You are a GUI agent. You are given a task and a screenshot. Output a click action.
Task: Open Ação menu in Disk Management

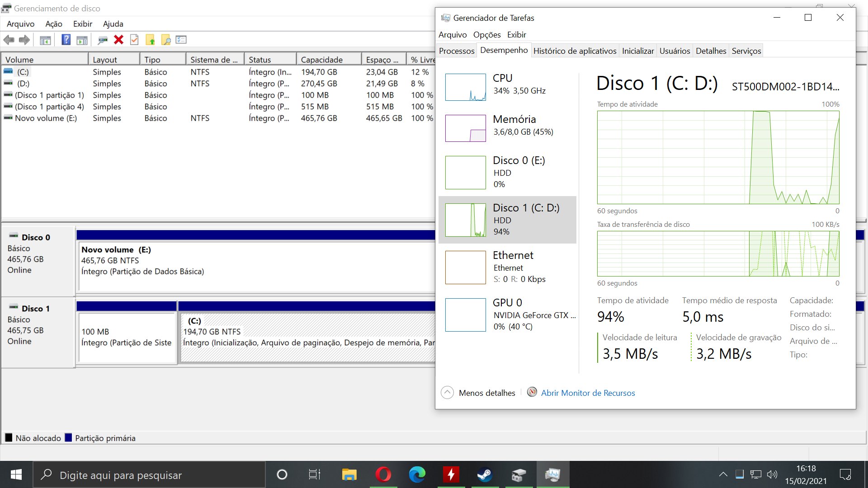click(54, 24)
